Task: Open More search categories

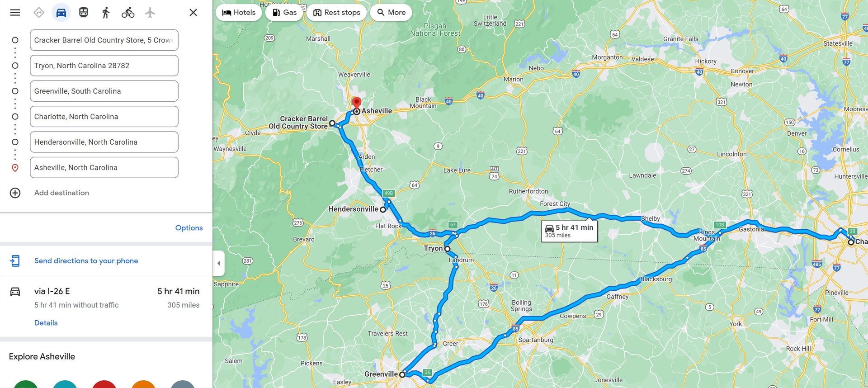Action: [391, 12]
